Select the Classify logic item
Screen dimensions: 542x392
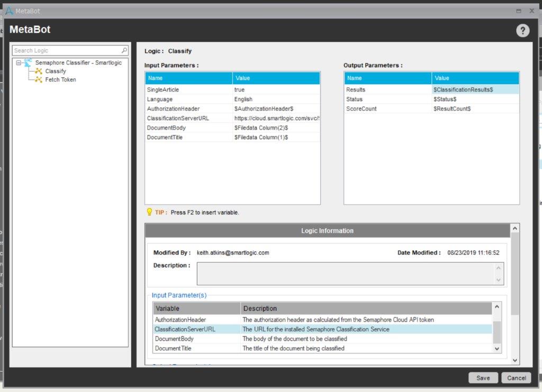pyautogui.click(x=56, y=71)
